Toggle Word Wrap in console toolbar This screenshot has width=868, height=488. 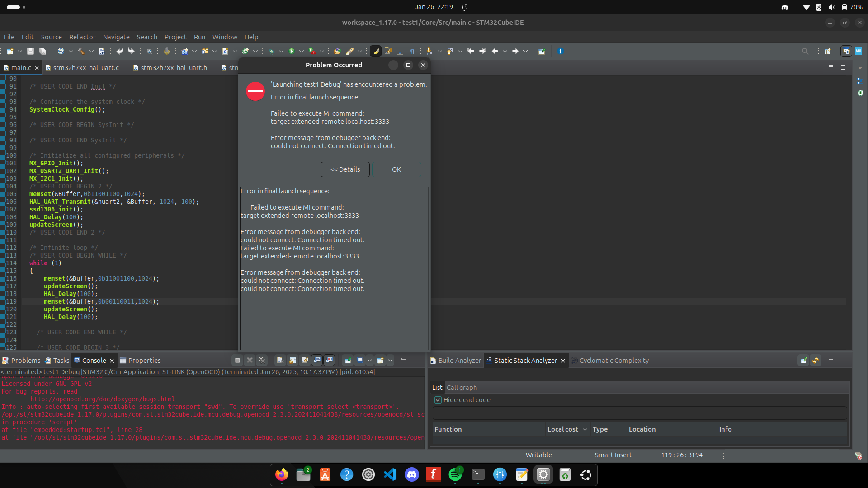305,360
